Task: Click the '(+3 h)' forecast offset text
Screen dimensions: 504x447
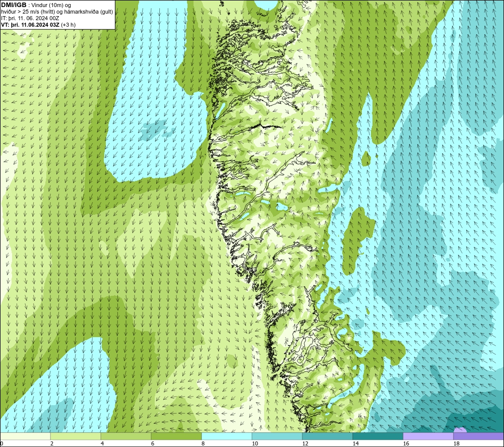Action: [x=68, y=25]
